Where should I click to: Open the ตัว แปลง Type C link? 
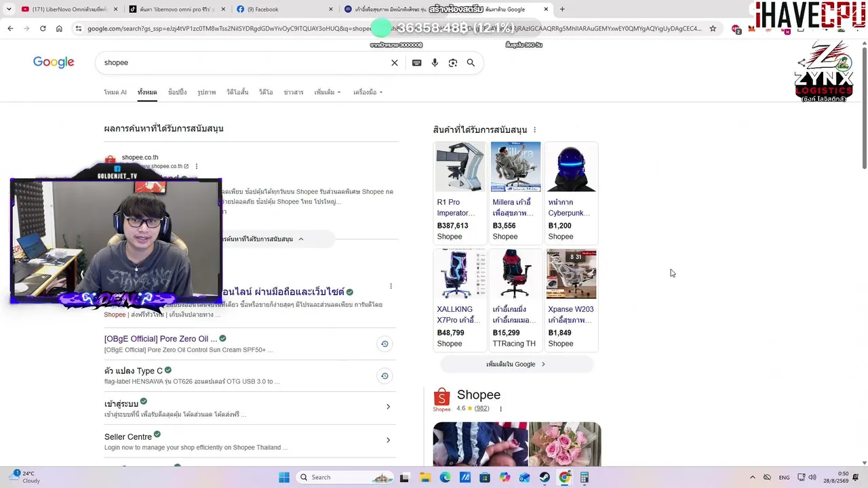pyautogui.click(x=134, y=371)
